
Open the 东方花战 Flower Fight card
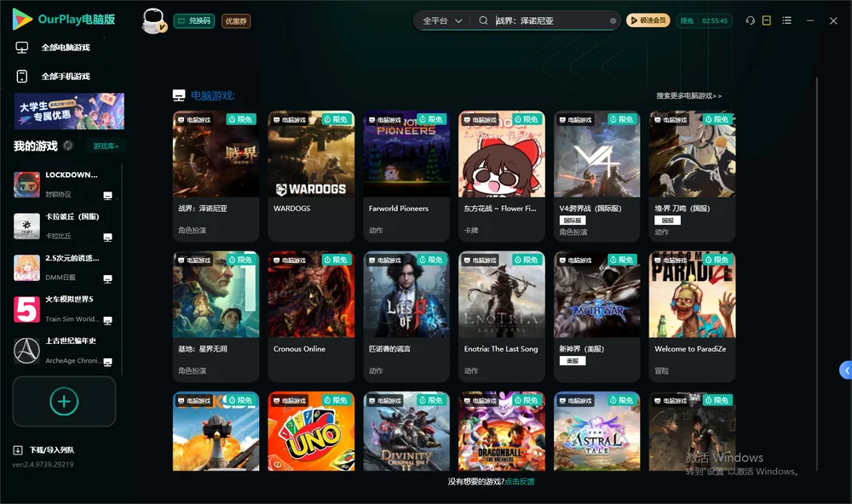pyautogui.click(x=502, y=176)
